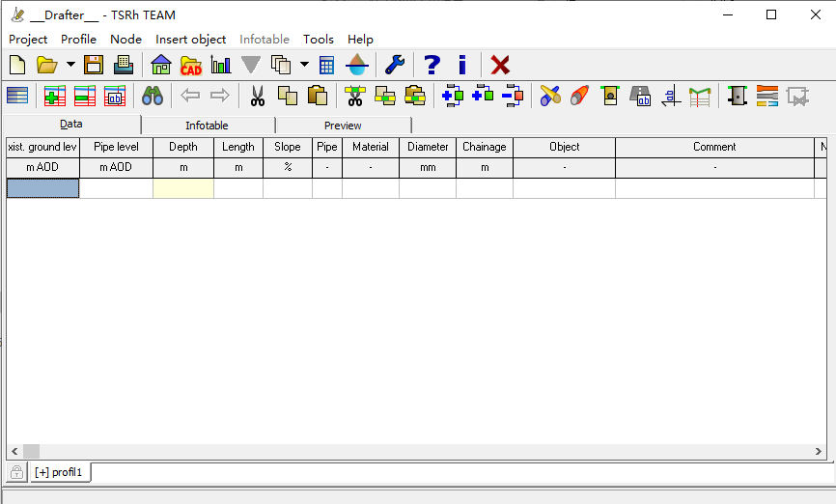Viewport: 836px width, 504px height.
Task: Click the horizontal scrollbar right arrow
Action: 819,451
